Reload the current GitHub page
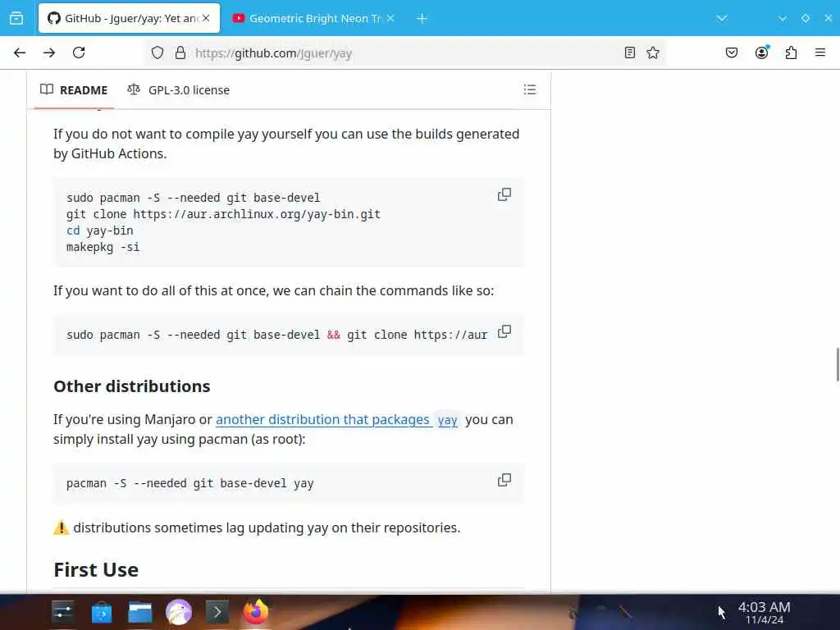 (79, 52)
